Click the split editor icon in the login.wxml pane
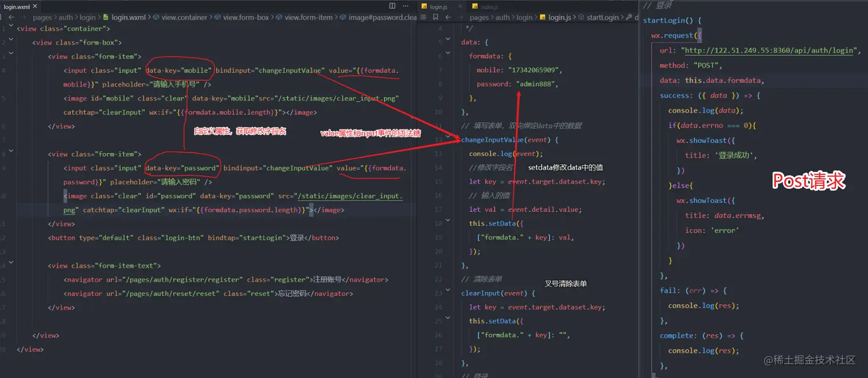The height and width of the screenshot is (378, 868). tap(392, 6)
